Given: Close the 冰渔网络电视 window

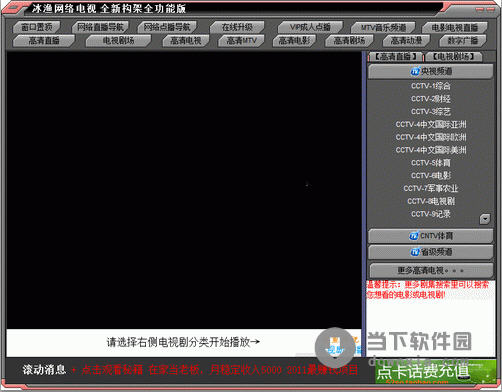Looking at the screenshot, I should pos(491,9).
